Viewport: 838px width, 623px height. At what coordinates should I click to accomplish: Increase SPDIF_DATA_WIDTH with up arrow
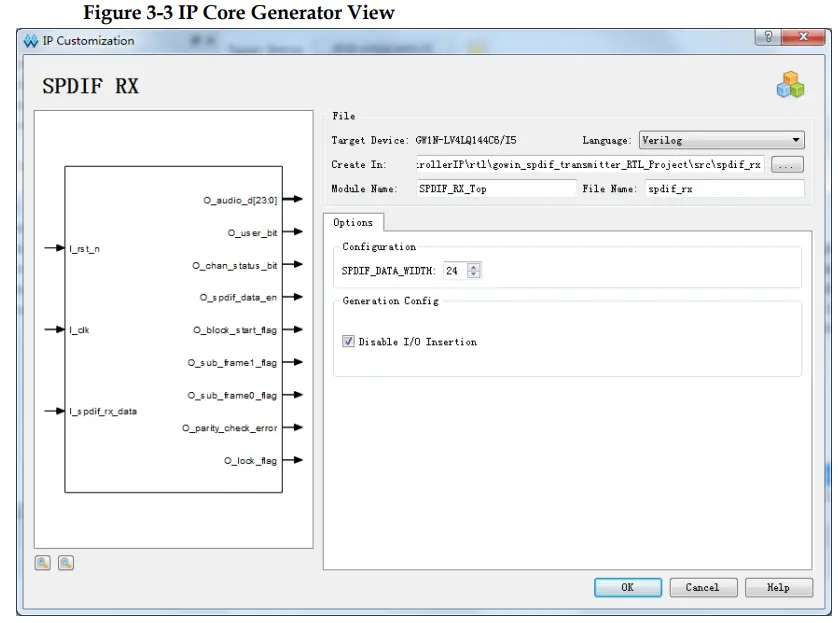coord(474,267)
